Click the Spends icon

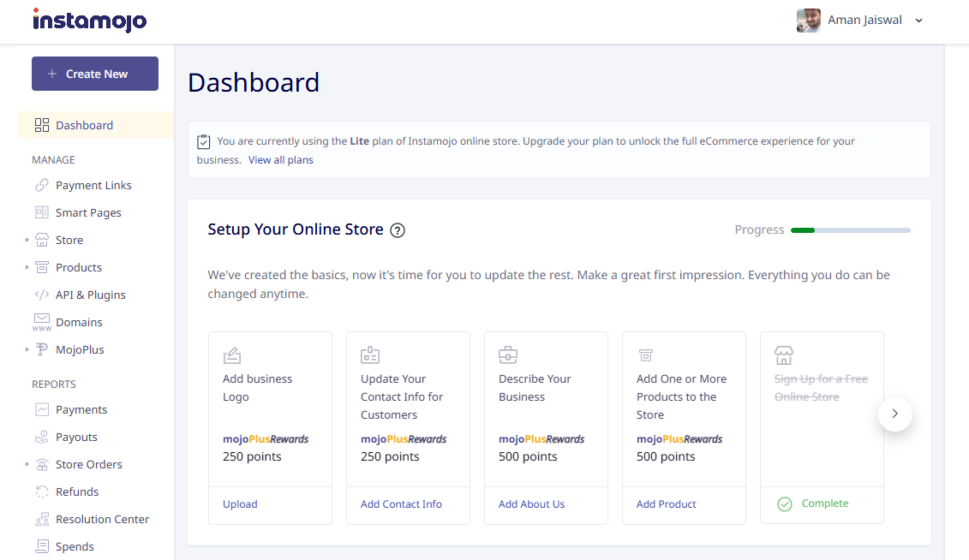(42, 546)
